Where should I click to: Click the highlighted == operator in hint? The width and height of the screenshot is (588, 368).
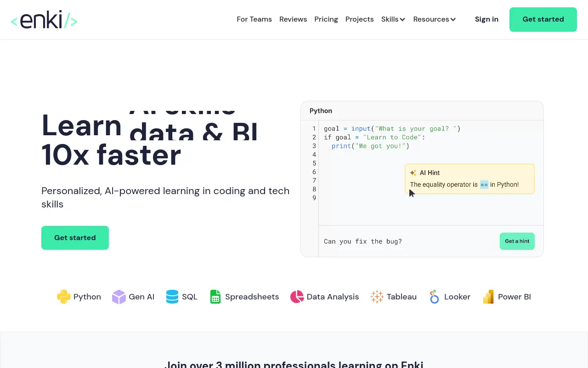point(484,184)
